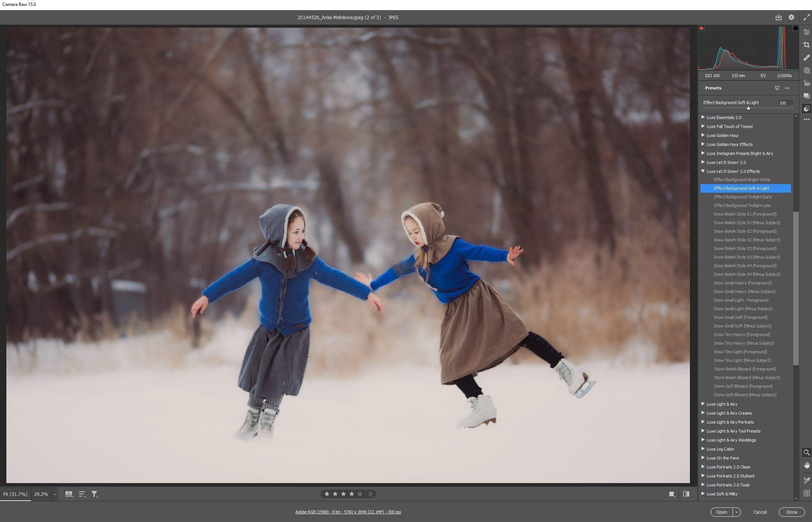Collapse the Luxe Let It Snow! 2.0 Effects group
The image size is (812, 522).
tap(703, 171)
